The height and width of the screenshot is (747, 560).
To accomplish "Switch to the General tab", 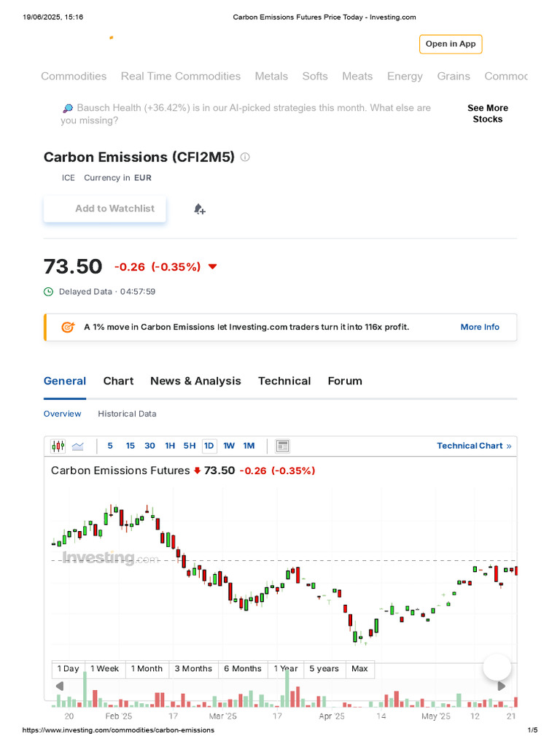I will [x=65, y=381].
